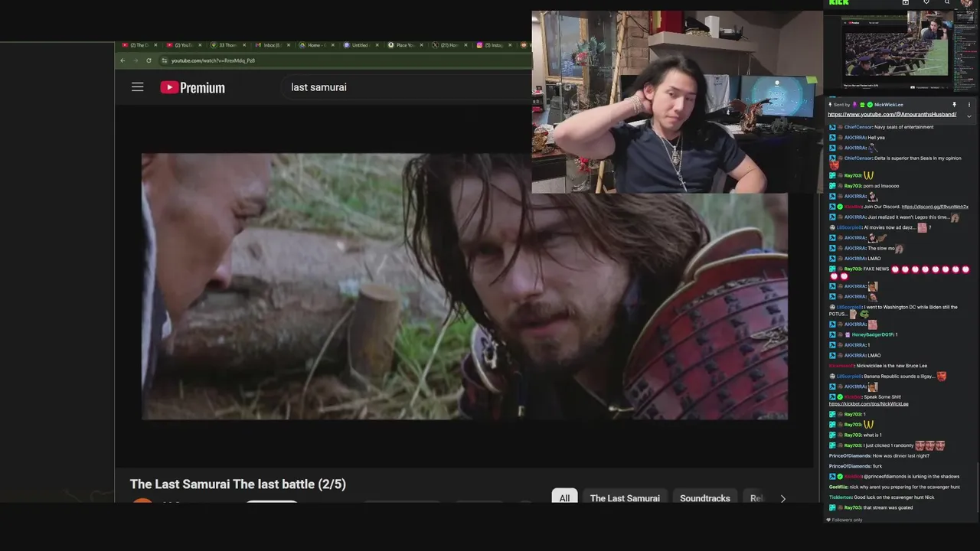Click the 'Followers only' chat status label
This screenshot has width=980, height=551.
click(x=848, y=520)
